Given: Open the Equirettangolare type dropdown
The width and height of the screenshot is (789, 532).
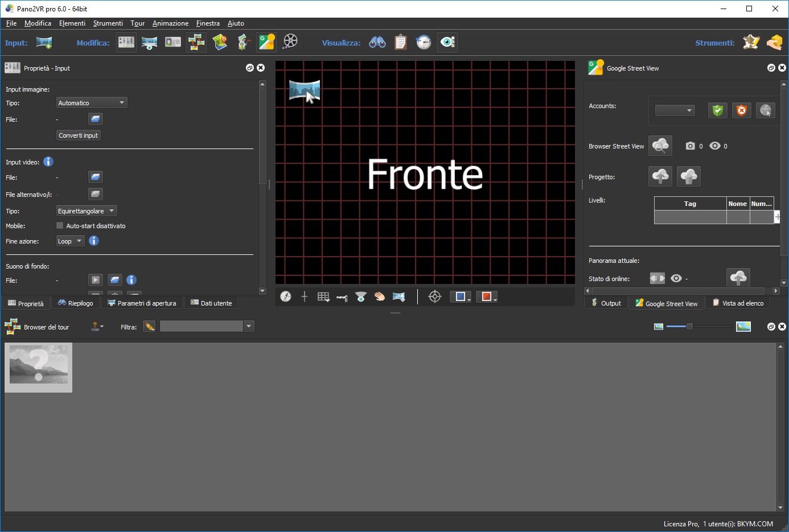Looking at the screenshot, I should click(x=87, y=211).
